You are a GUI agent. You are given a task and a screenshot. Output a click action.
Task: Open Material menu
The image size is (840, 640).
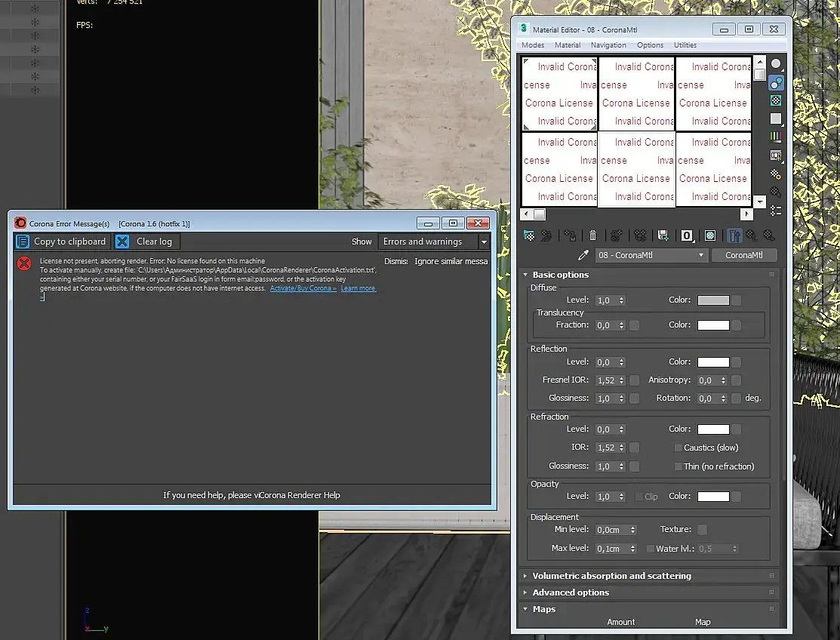point(568,45)
